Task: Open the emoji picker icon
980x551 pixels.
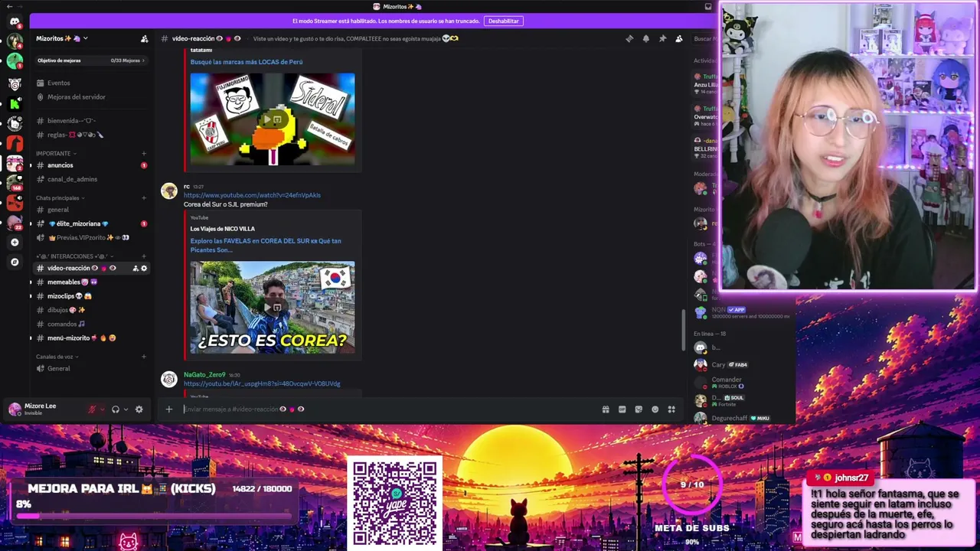Action: pyautogui.click(x=655, y=409)
